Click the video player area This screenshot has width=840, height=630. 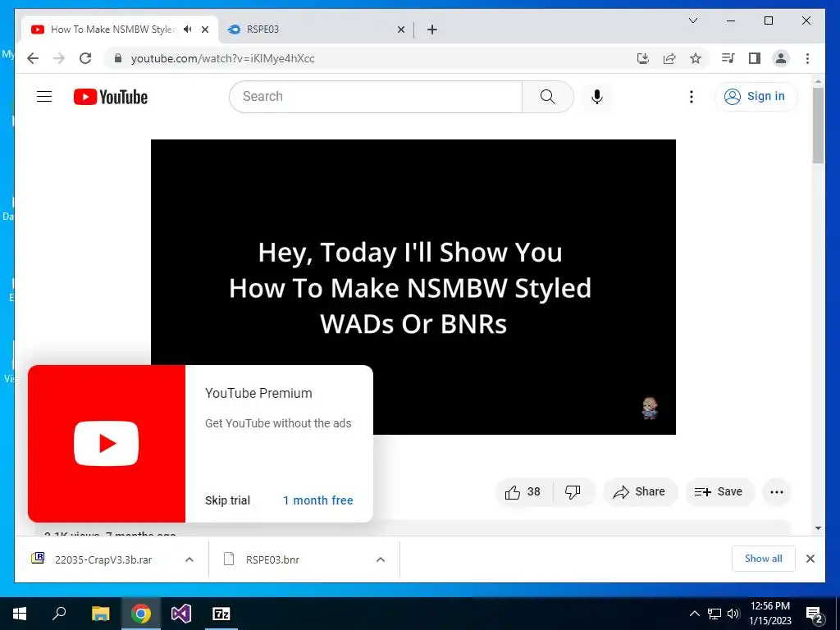[413, 286]
